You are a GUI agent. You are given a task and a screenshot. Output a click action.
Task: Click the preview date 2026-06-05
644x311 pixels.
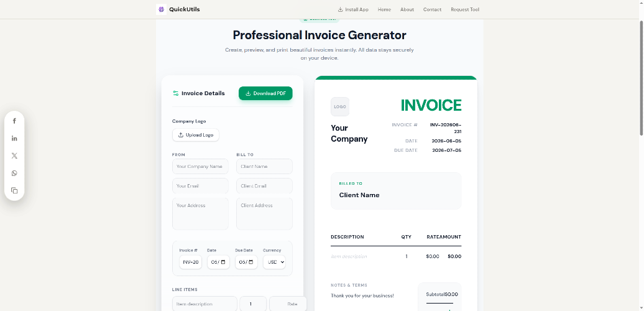446,141
